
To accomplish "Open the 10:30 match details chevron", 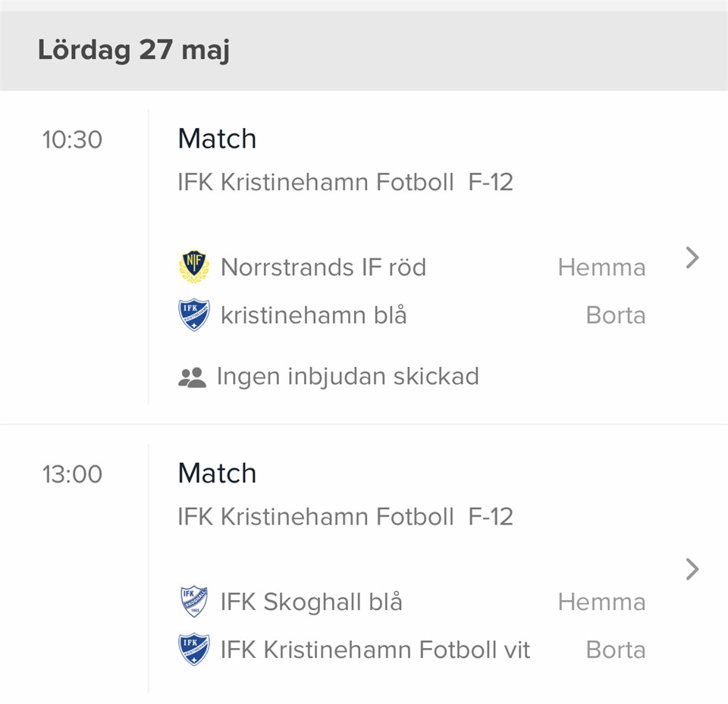I will coord(692,258).
